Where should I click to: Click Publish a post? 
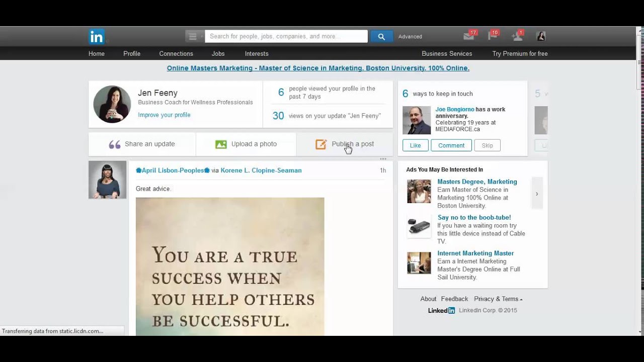(345, 144)
